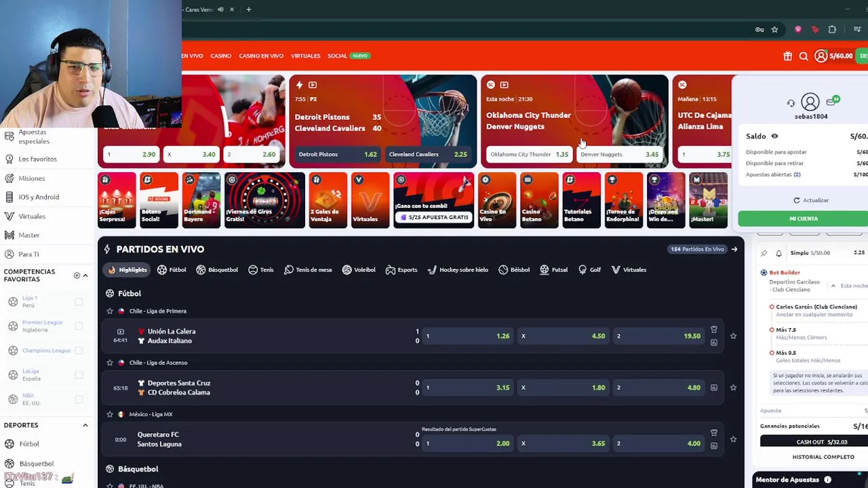Favorite Queretaro FC match star
The image size is (868, 488).
click(x=733, y=439)
